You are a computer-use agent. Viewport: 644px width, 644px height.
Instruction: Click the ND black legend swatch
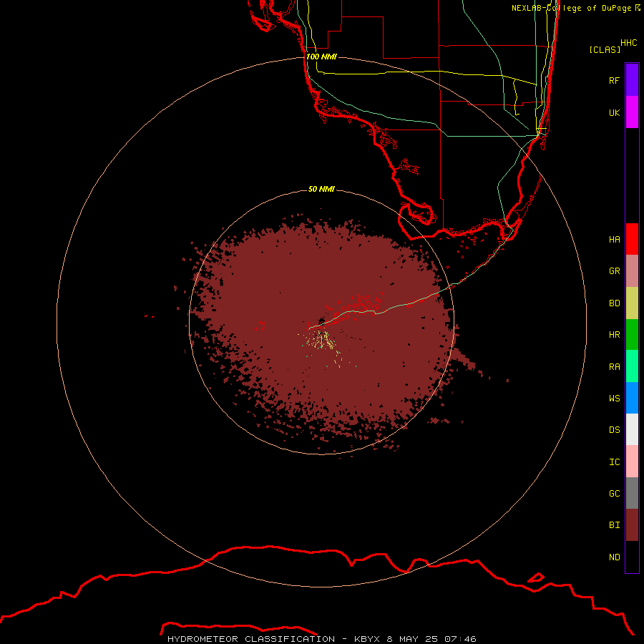pyautogui.click(x=632, y=557)
